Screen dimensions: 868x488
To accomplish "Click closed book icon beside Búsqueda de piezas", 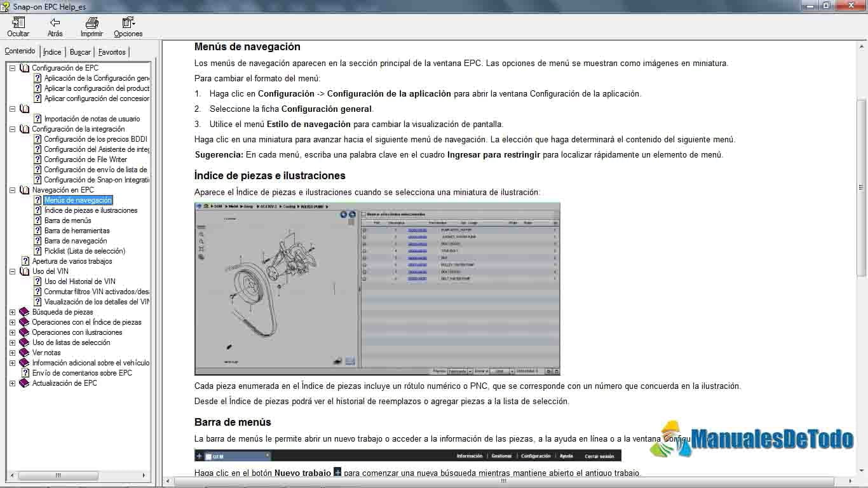I will point(25,312).
